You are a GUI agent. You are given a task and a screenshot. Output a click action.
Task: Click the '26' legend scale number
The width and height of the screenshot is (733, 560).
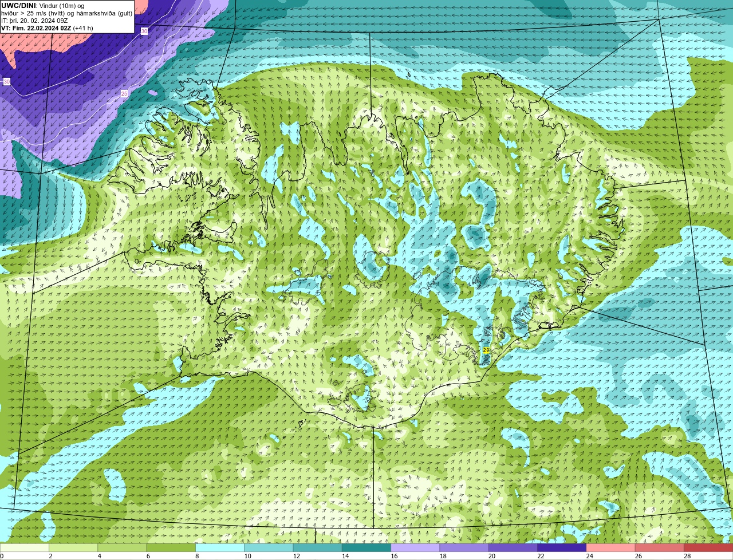[x=639, y=556]
